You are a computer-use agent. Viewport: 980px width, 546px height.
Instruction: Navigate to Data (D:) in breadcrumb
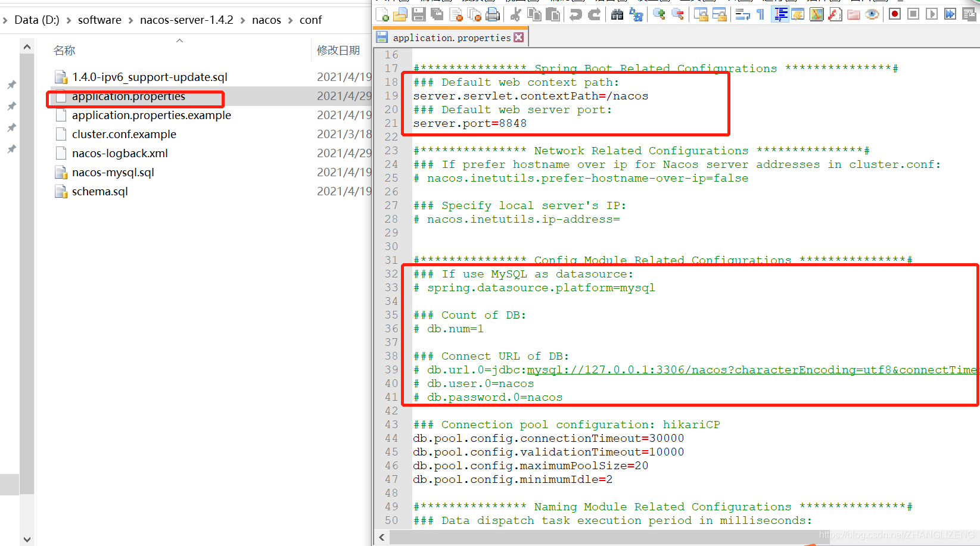click(x=36, y=20)
